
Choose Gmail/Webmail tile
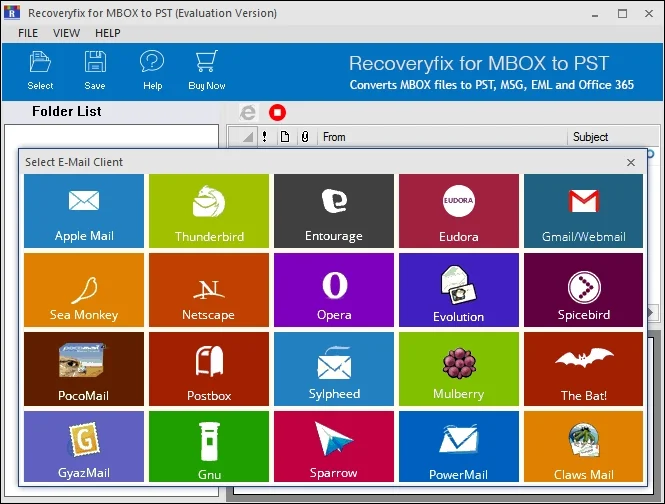(x=583, y=211)
